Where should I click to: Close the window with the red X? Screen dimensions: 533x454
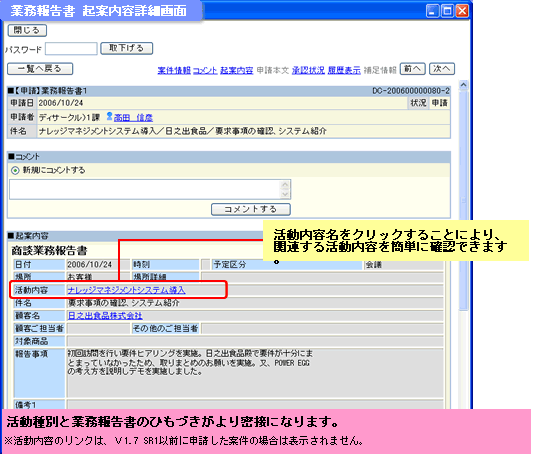pyautogui.click(x=462, y=11)
